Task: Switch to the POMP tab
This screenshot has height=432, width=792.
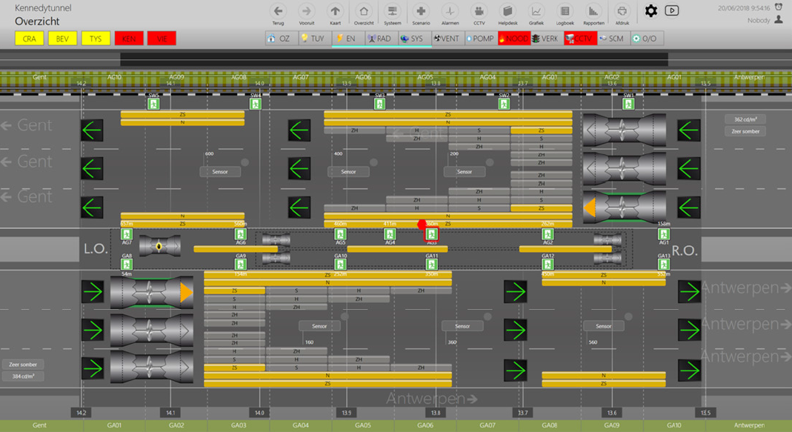Action: pos(480,38)
